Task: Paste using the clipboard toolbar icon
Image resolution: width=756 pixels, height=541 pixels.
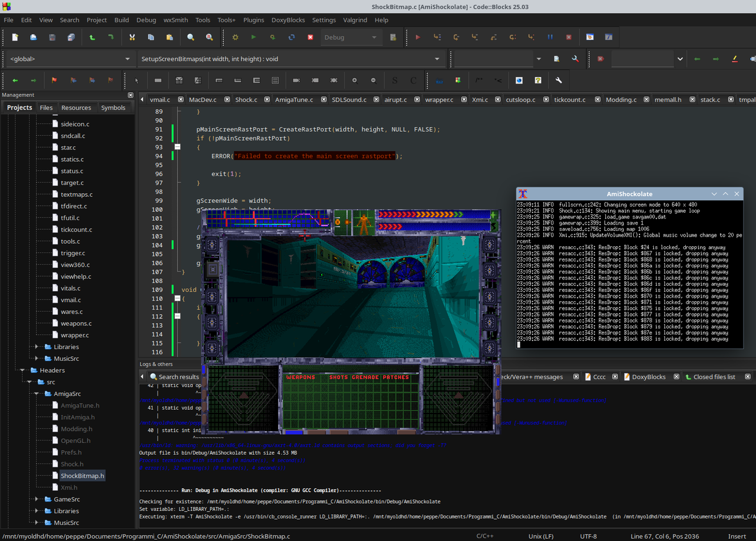Action: click(170, 37)
